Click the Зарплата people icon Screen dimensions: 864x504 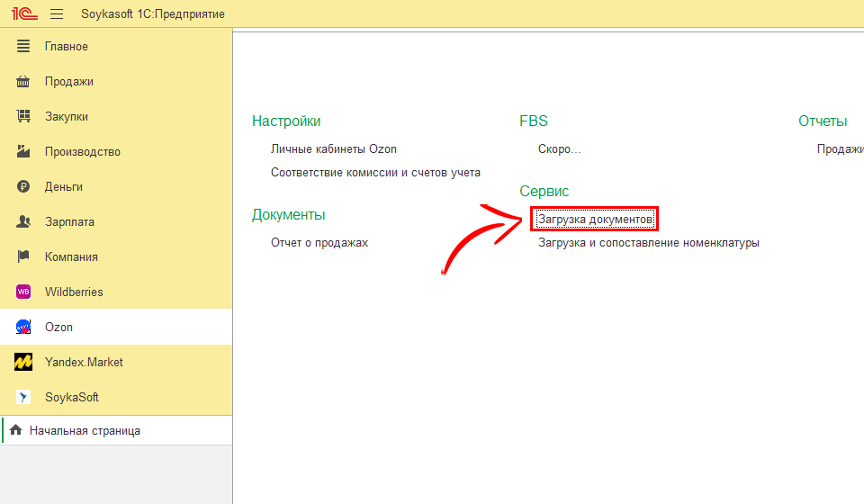[x=23, y=221]
